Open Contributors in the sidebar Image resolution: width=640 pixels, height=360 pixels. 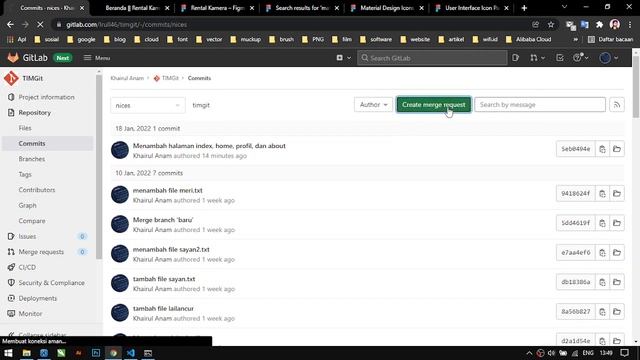[x=37, y=190]
